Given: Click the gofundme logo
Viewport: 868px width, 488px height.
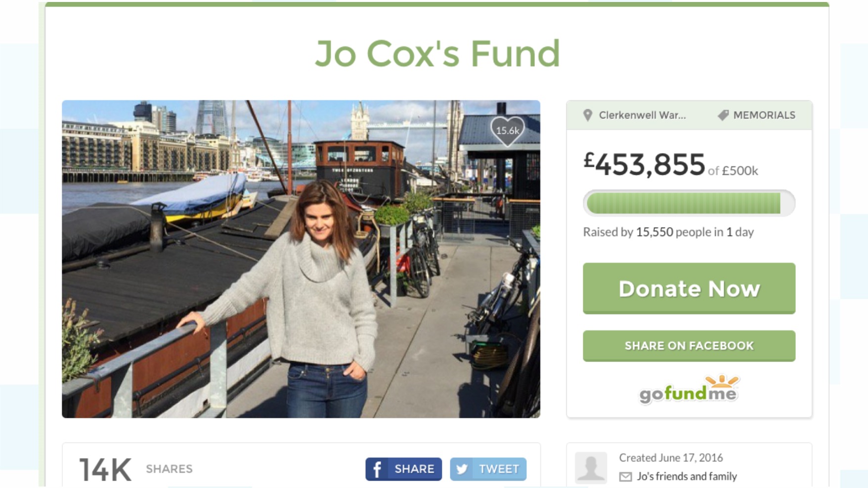Looking at the screenshot, I should tap(689, 390).
